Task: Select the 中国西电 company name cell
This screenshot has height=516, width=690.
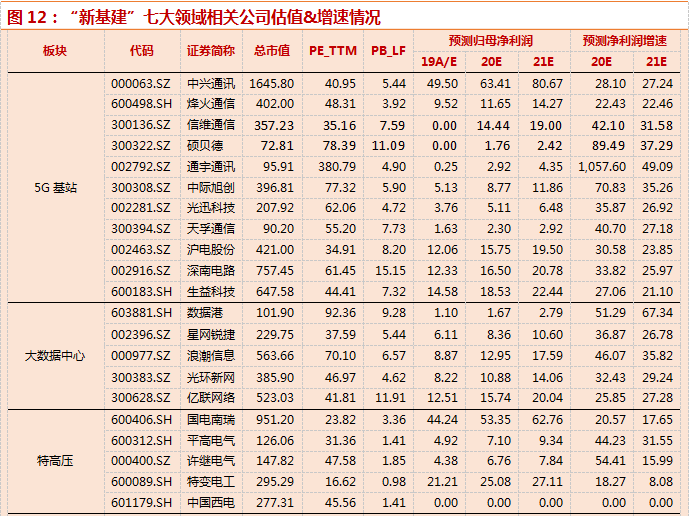Action: pos(210,503)
